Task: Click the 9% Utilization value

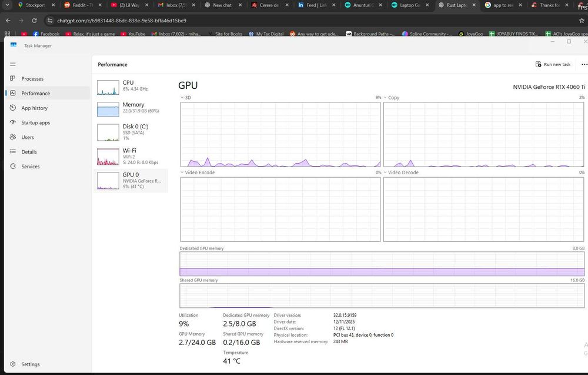Action: (x=183, y=324)
